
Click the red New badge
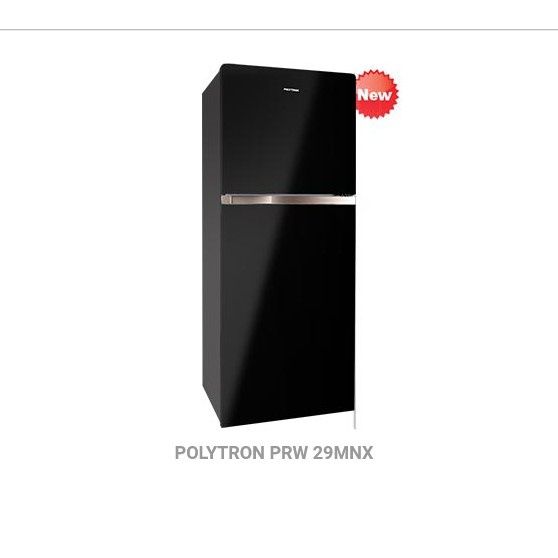377,94
